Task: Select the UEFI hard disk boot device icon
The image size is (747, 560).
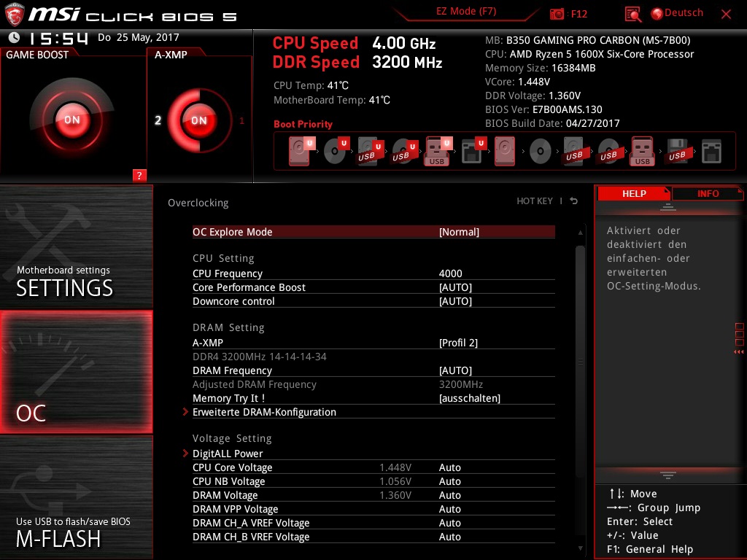Action: (x=301, y=151)
